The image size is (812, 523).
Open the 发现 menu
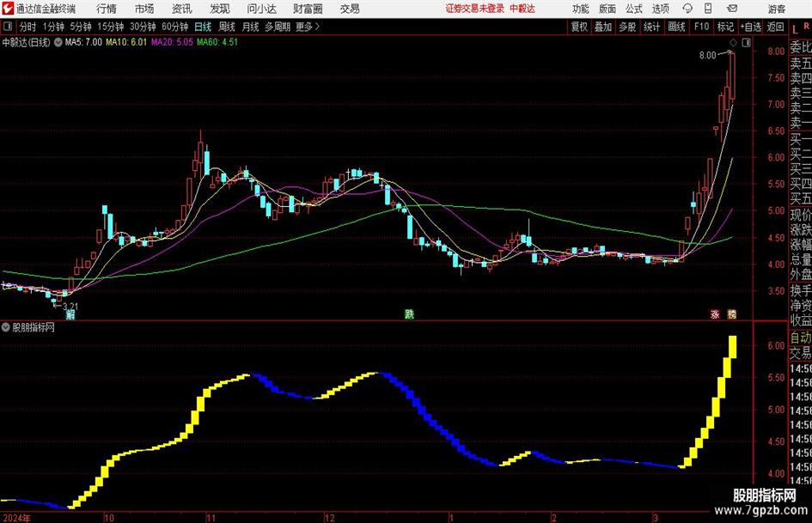(x=220, y=9)
